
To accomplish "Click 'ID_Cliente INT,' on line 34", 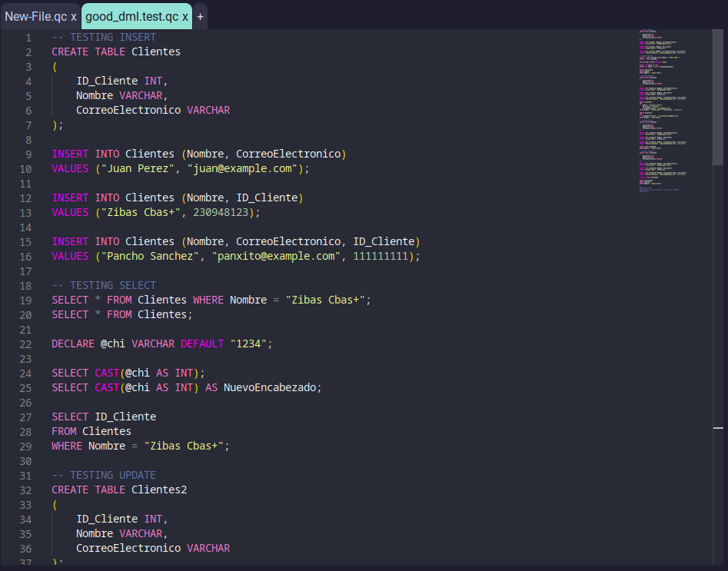I will click(x=122, y=519).
